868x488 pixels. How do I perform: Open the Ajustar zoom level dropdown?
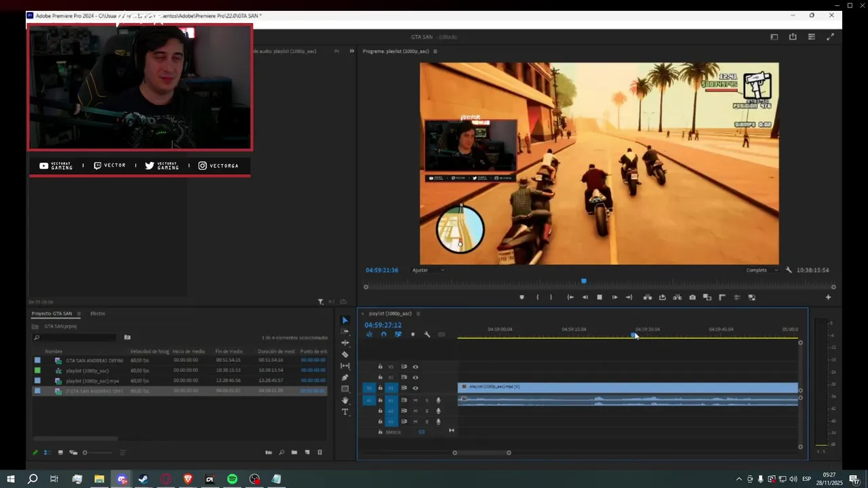(x=429, y=270)
